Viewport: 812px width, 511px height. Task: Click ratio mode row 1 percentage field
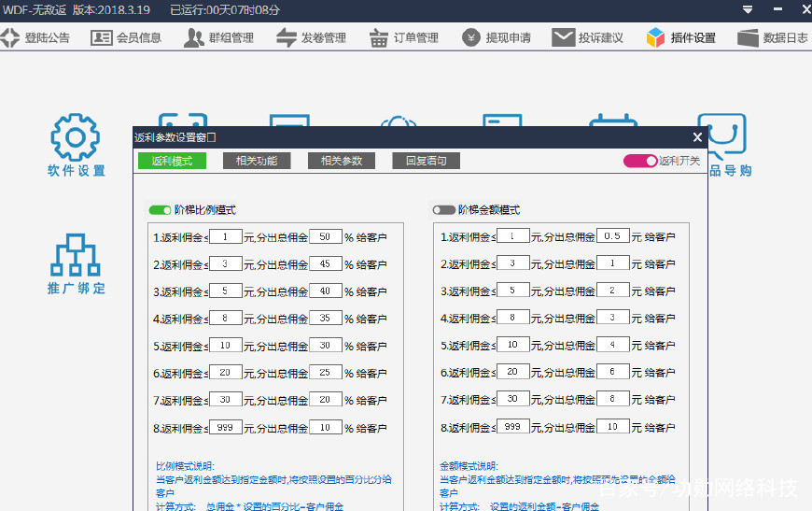click(326, 236)
